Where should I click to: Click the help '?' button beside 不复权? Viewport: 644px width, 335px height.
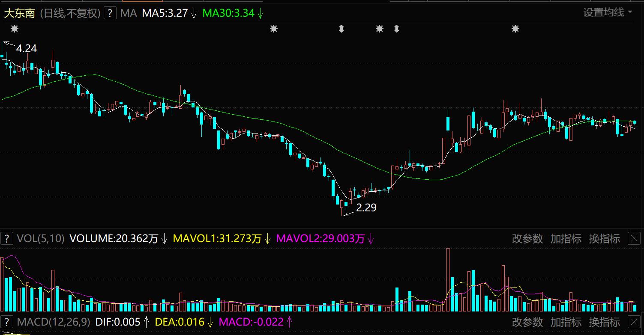pos(110,13)
